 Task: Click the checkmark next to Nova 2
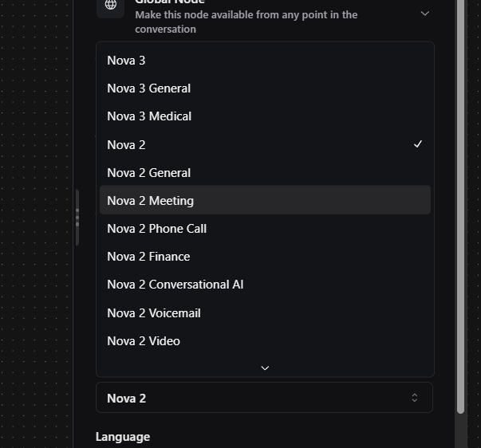point(418,144)
